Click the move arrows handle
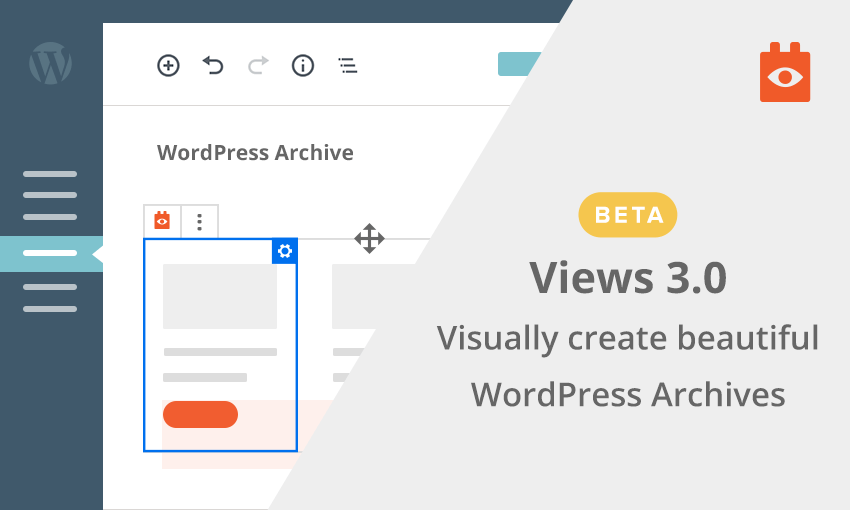850x510 pixels. 369,238
